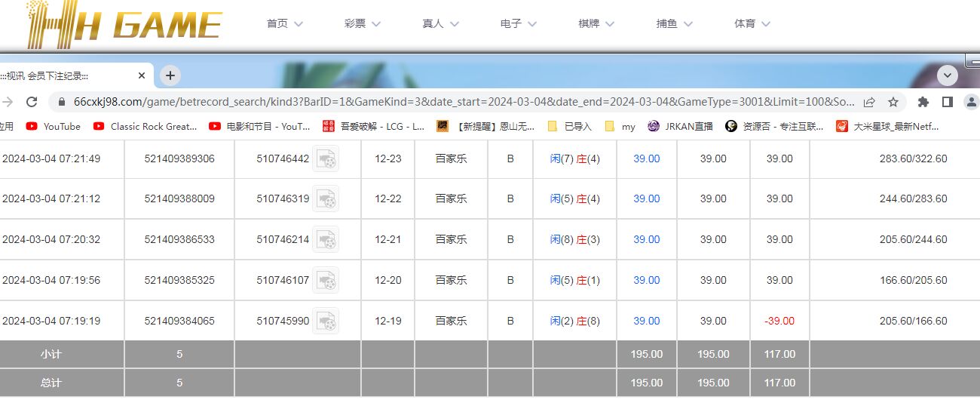The image size is (980, 403).
Task: Share this page using the share icon
Action: coord(869,102)
